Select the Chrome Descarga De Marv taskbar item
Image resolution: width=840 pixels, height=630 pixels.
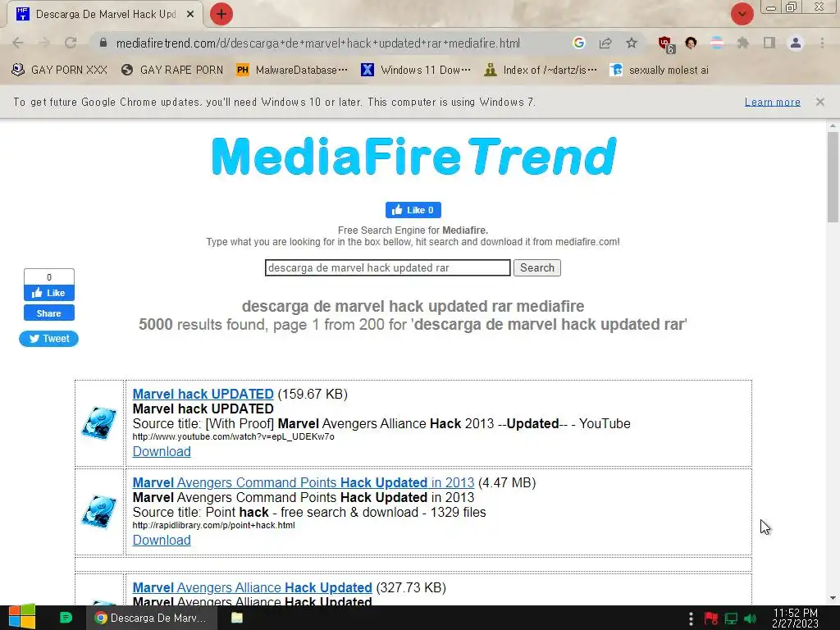(x=152, y=618)
